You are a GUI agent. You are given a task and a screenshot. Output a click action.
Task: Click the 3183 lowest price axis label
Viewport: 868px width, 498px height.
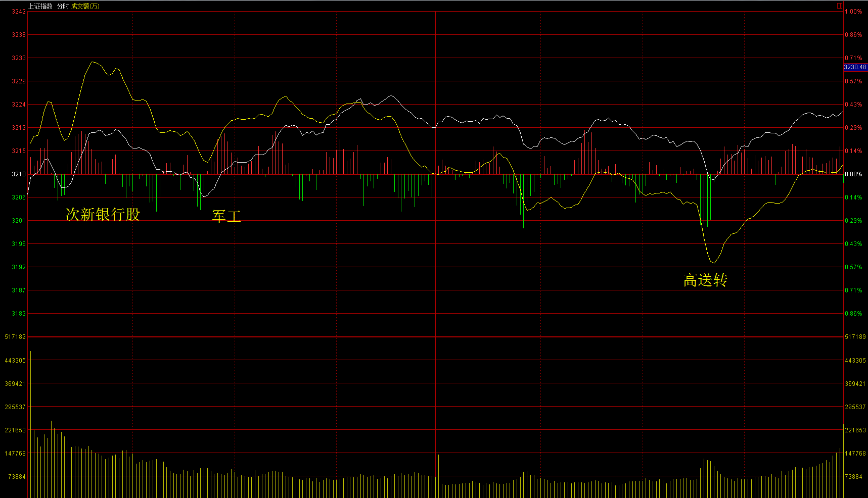pyautogui.click(x=19, y=314)
